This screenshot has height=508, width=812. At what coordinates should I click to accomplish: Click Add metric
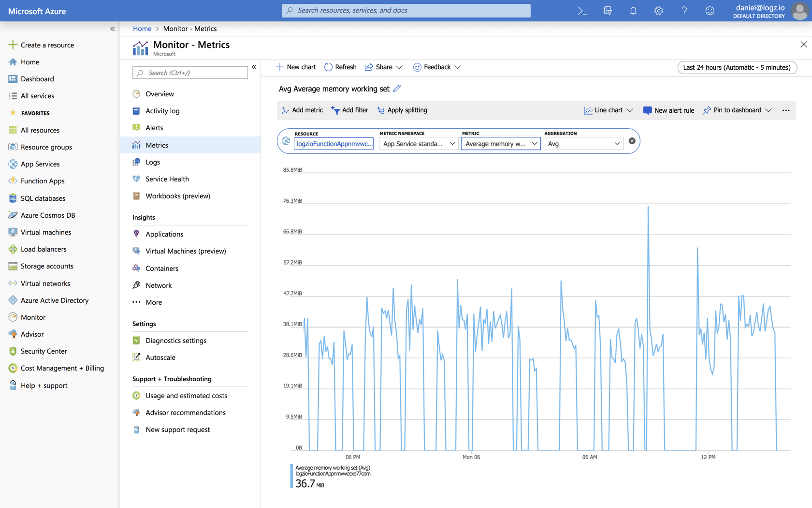[303, 110]
